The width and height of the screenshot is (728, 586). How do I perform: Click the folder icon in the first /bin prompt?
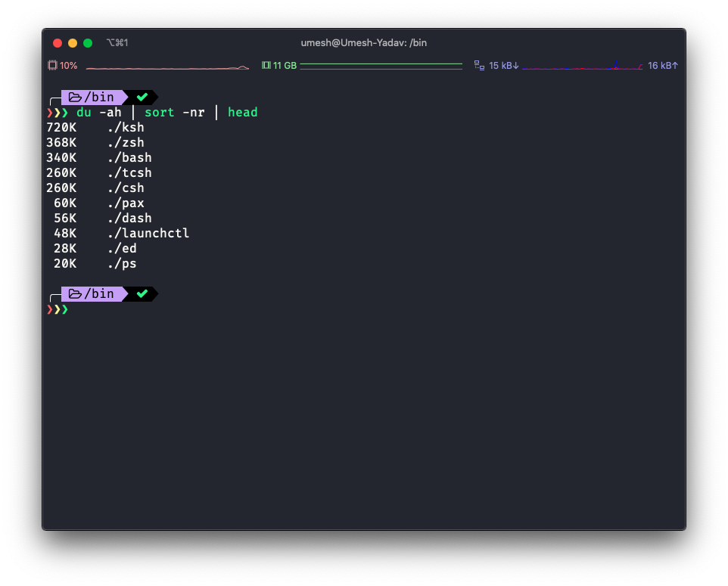click(75, 97)
